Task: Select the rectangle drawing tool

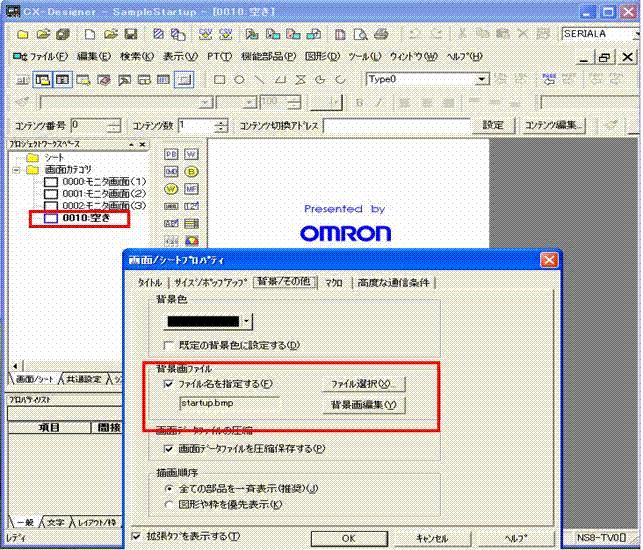Action: tap(219, 79)
